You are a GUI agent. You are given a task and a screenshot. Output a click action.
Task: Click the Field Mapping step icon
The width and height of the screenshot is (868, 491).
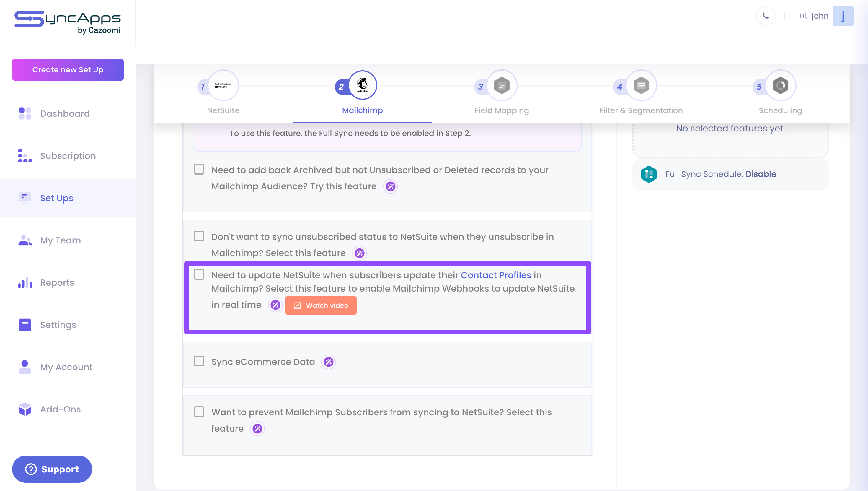[x=501, y=85]
